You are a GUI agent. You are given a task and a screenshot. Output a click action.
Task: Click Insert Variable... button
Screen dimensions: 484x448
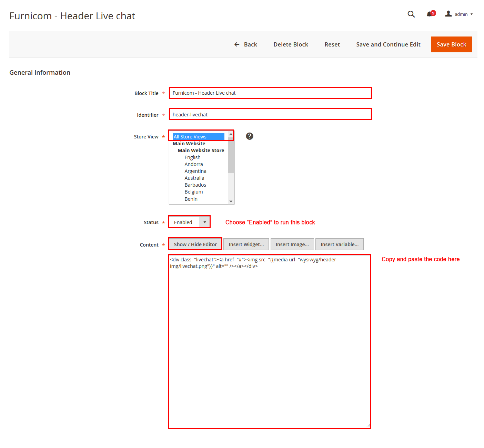(340, 244)
